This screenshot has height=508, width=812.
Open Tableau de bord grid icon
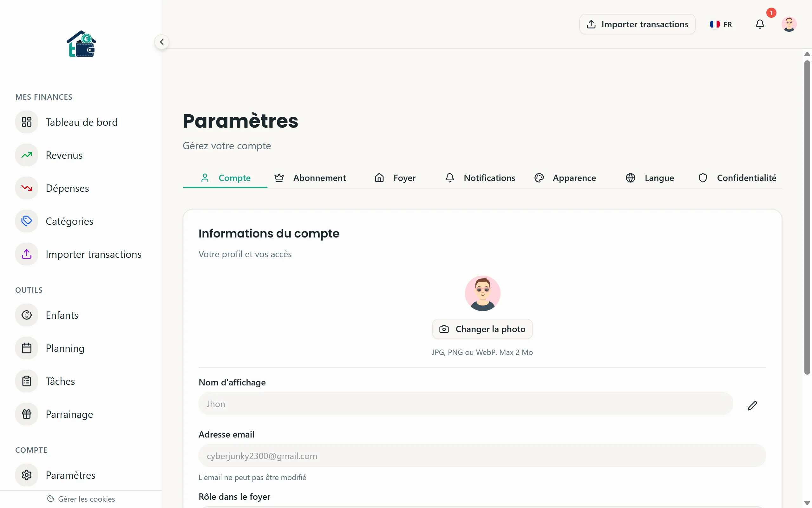[x=27, y=122]
